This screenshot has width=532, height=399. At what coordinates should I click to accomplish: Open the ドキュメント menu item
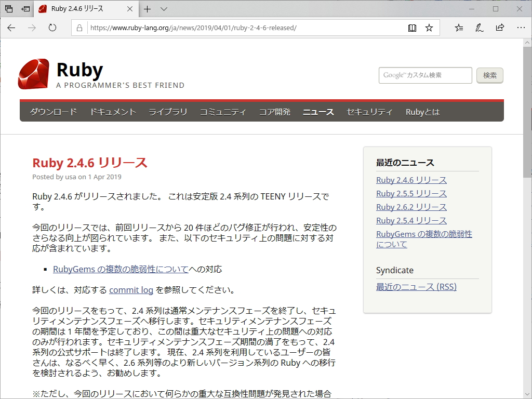(x=113, y=112)
